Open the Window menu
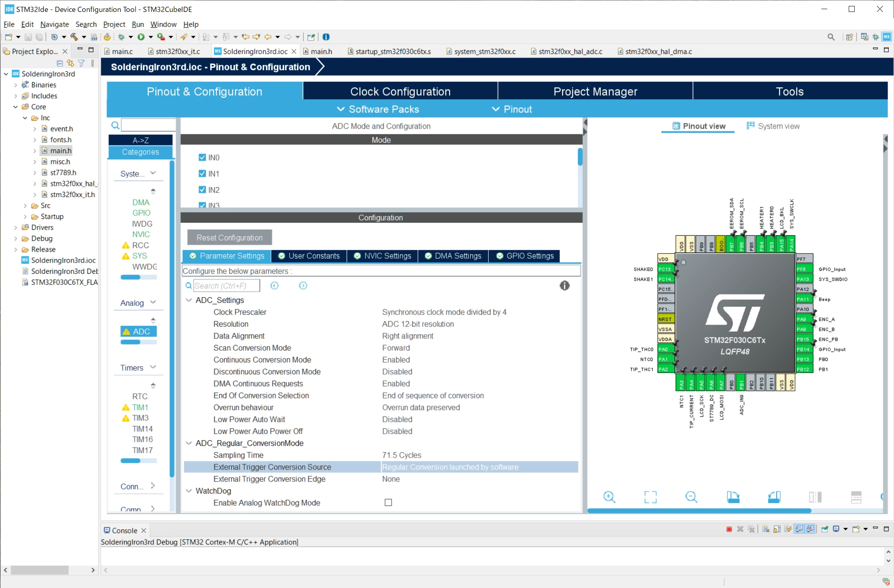The image size is (894, 588). (163, 24)
